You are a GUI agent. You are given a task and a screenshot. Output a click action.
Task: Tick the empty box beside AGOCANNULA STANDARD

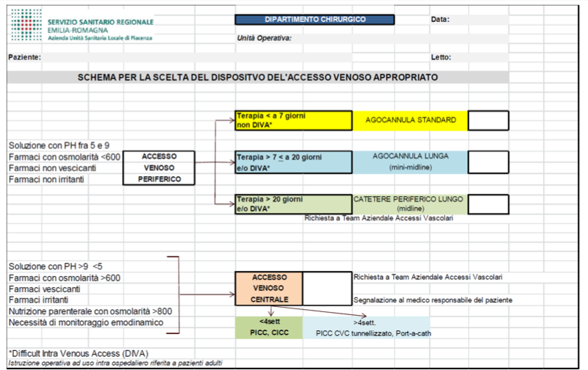488,120
